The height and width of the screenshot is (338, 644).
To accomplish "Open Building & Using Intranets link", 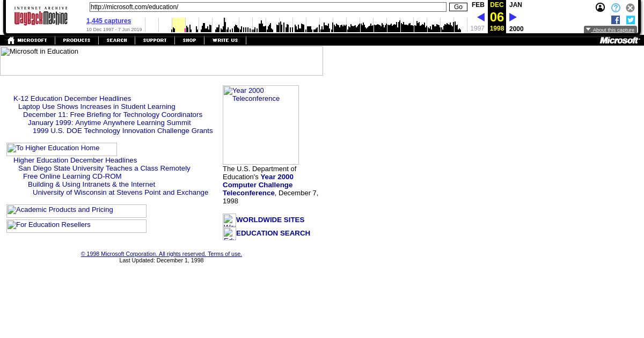I will pyautogui.click(x=91, y=185).
